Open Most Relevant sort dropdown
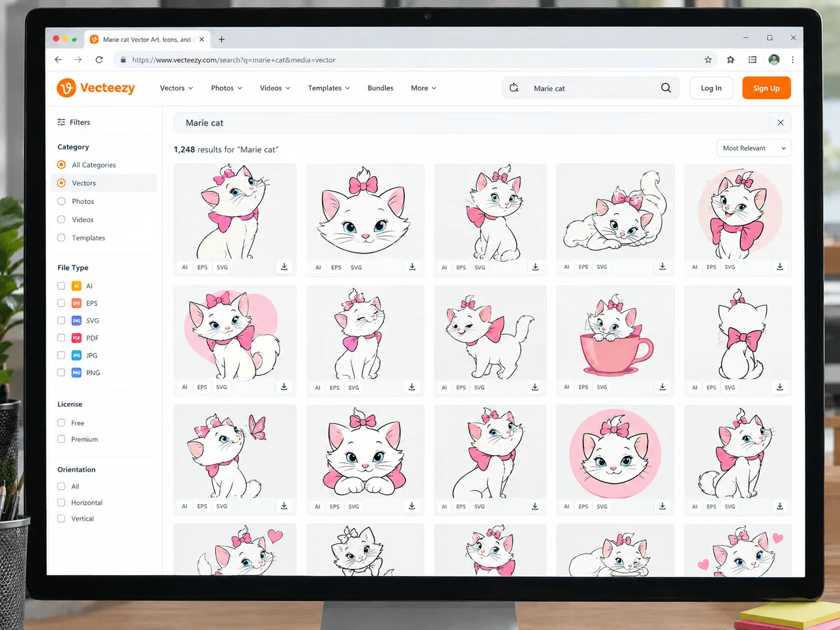Screen dimensions: 840x630 (x=754, y=149)
